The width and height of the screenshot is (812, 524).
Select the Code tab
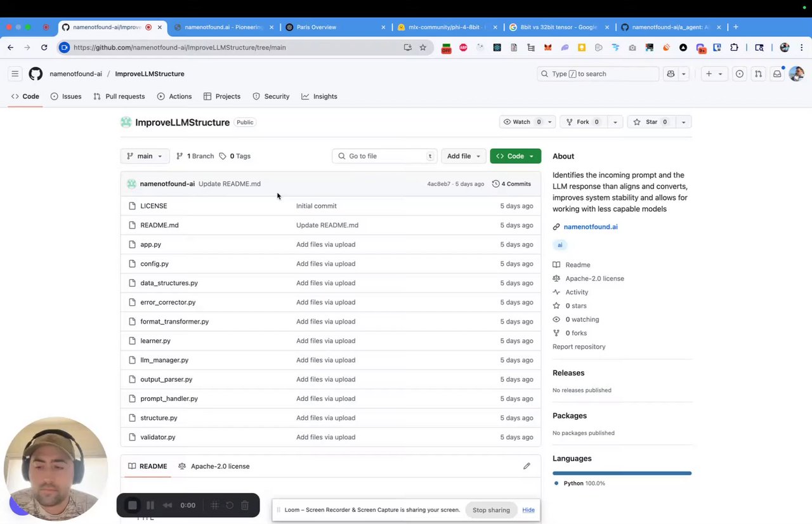click(25, 96)
